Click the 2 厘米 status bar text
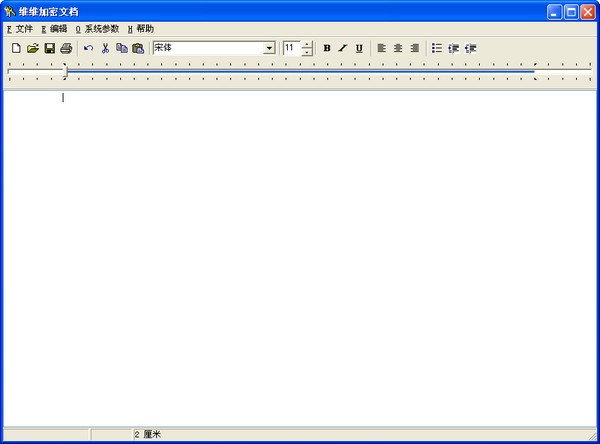The image size is (600, 444). 148,434
